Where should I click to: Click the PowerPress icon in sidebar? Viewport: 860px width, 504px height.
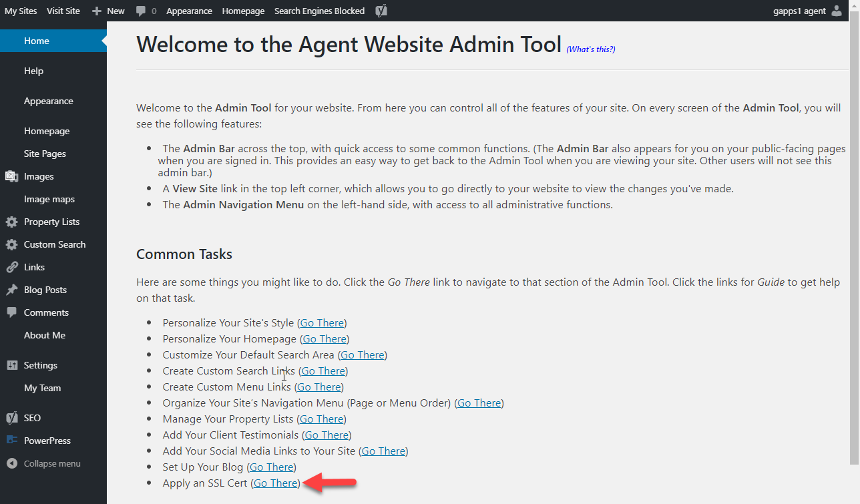11,441
